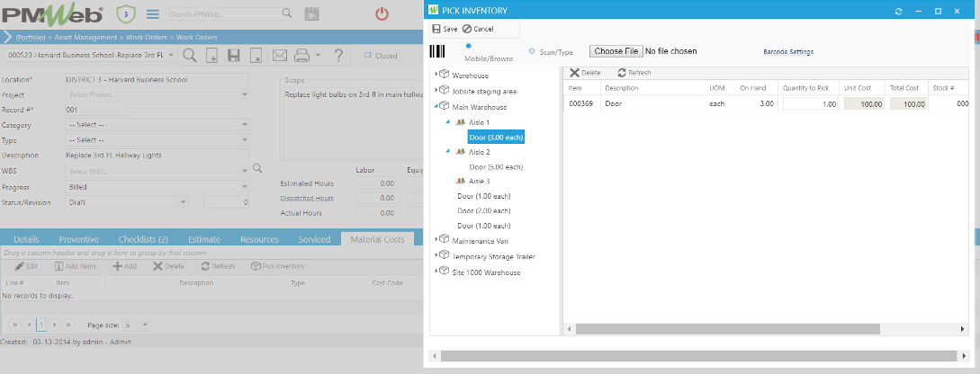Screen dimensions: 980x374
Task: Expand the Maintenance Van node arrow
Action: 436,238
